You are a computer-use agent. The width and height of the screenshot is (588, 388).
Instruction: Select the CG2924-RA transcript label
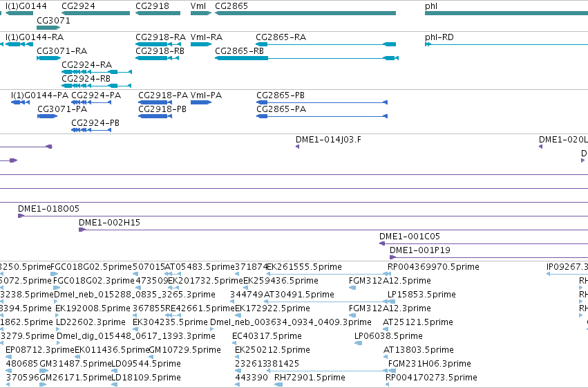[x=86, y=65]
